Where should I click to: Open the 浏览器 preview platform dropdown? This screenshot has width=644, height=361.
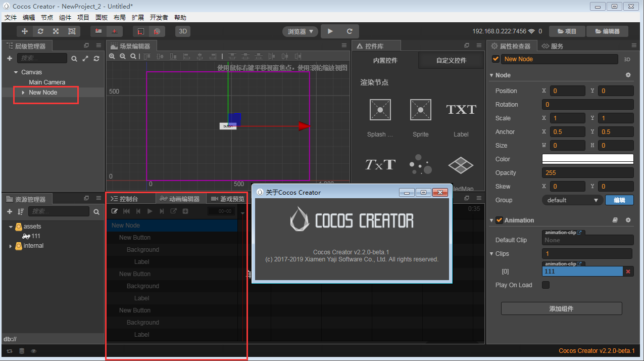(300, 31)
